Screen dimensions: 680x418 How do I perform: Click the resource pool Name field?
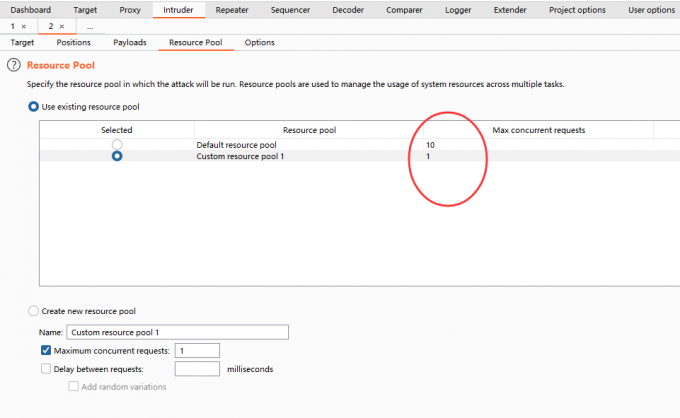(x=177, y=332)
